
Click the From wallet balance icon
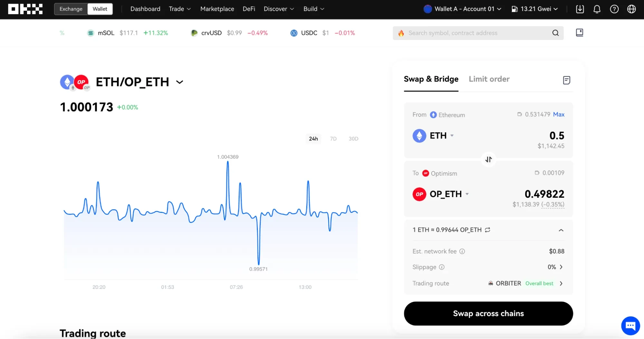coord(519,114)
